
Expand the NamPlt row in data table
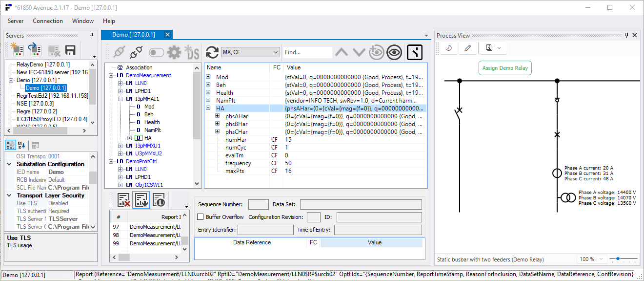click(208, 101)
